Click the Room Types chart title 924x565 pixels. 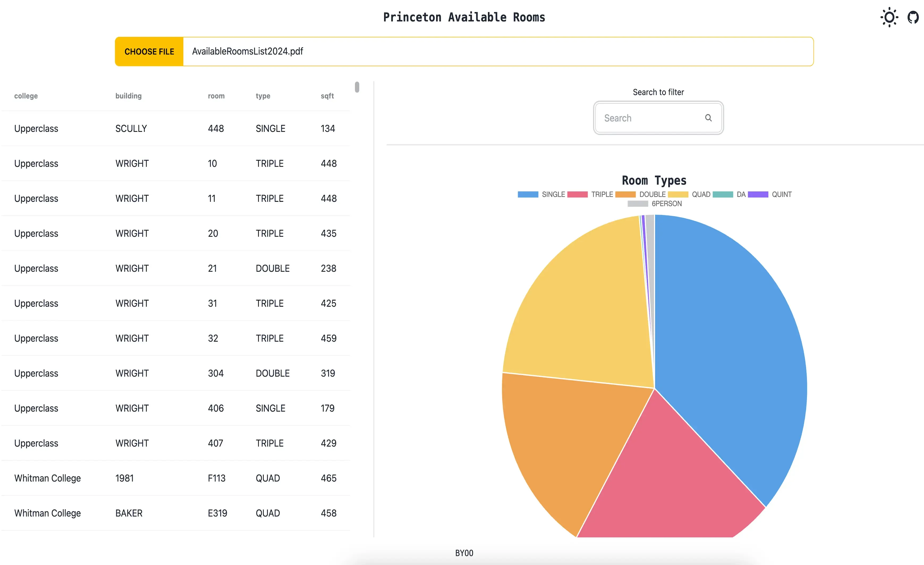tap(654, 181)
